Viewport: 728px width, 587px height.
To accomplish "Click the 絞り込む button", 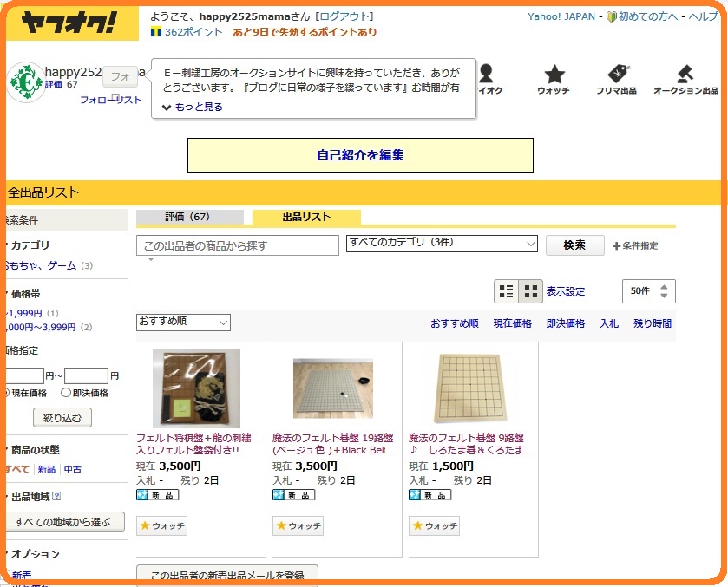I will tap(62, 418).
